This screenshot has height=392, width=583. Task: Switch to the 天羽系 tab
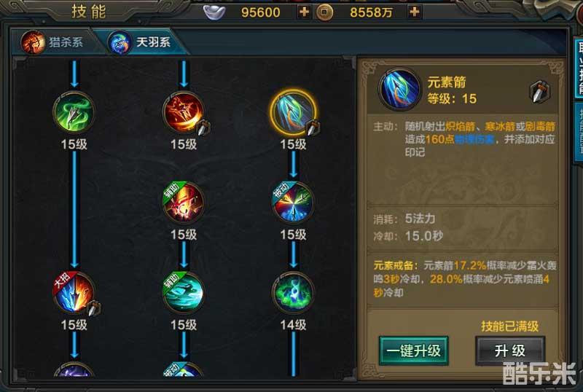[141, 42]
